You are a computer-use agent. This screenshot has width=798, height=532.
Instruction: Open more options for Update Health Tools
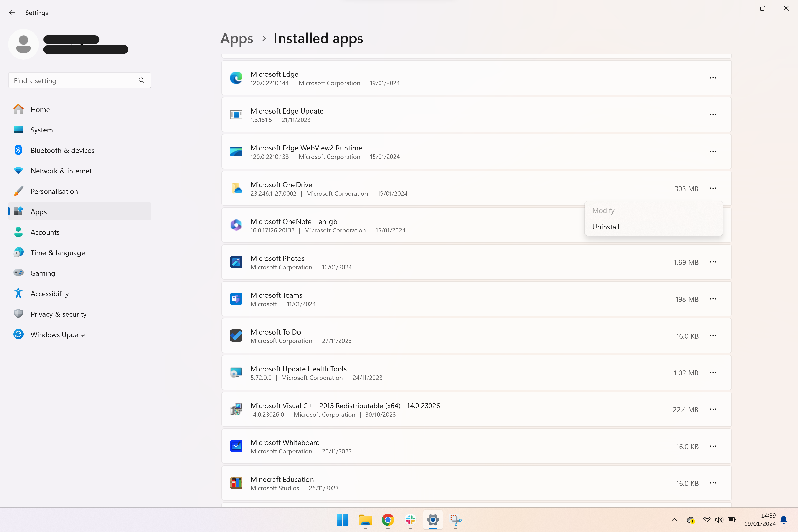[x=713, y=373]
